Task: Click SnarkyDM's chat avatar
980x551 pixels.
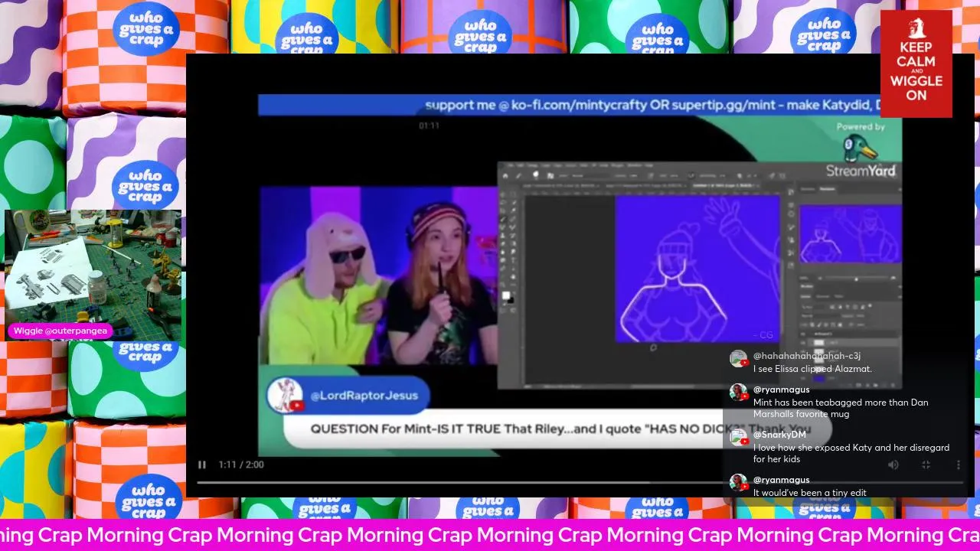Action: point(738,438)
